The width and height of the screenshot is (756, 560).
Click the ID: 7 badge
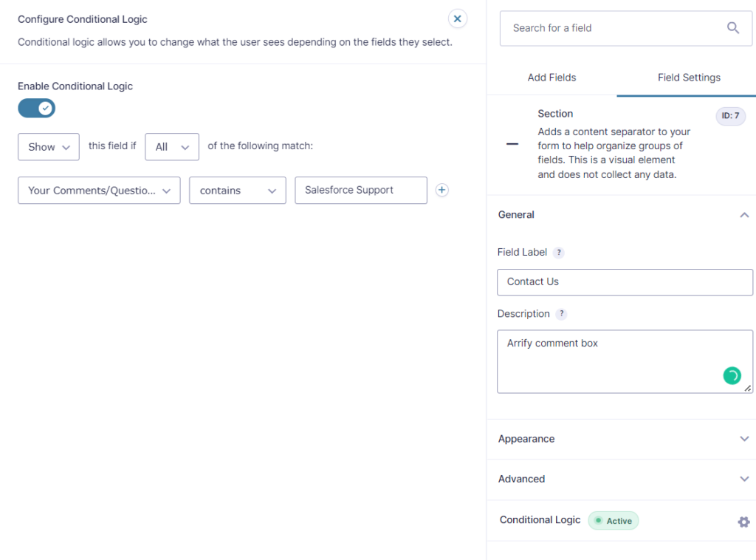point(730,116)
